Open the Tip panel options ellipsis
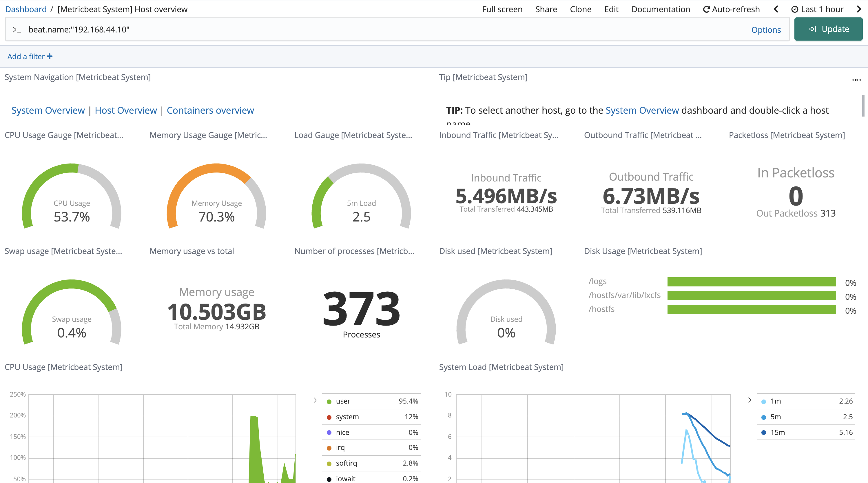 (856, 80)
